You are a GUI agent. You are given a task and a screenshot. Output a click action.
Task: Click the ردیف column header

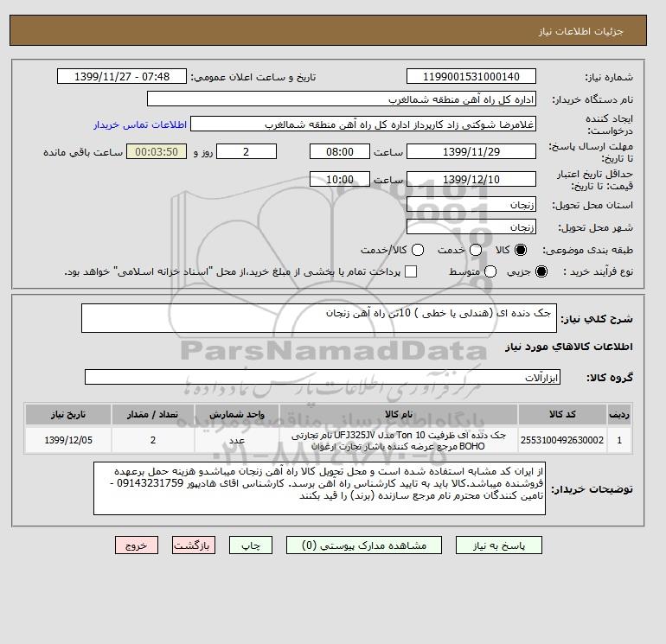619,415
